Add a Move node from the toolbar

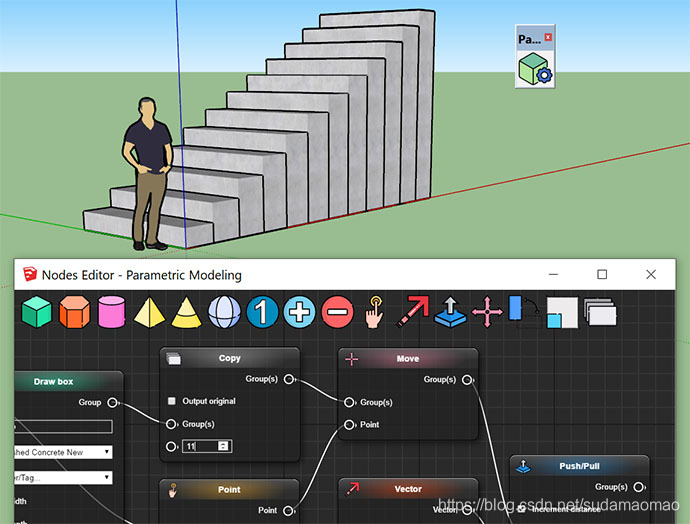pos(487,312)
